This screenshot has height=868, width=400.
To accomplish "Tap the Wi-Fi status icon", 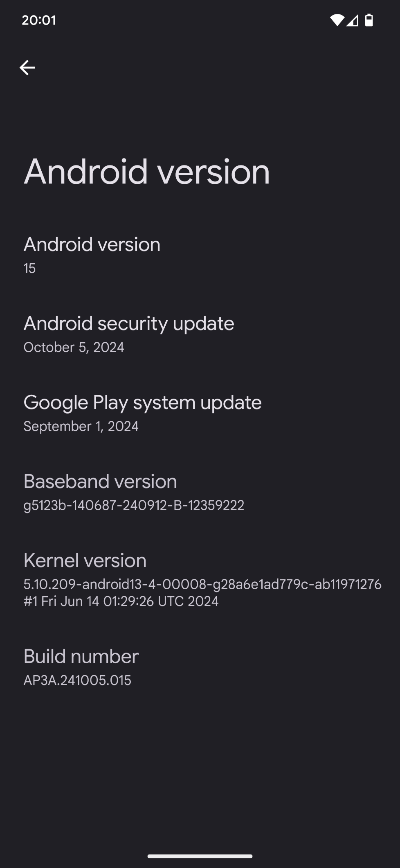I will pos(337,20).
